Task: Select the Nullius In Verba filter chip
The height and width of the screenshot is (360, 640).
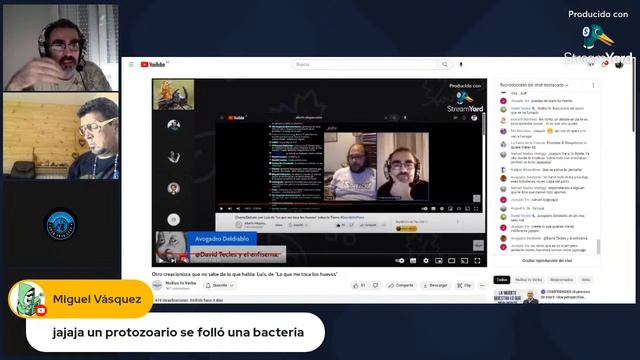Action: point(528,280)
